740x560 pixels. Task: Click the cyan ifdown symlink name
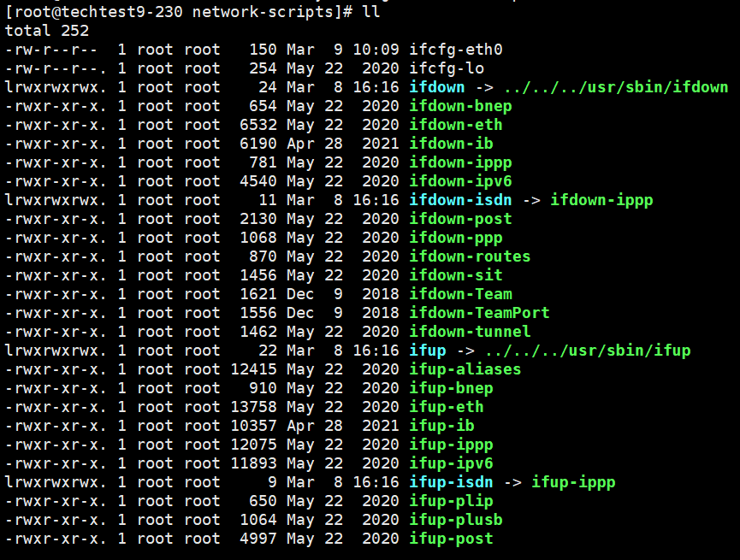(x=437, y=87)
